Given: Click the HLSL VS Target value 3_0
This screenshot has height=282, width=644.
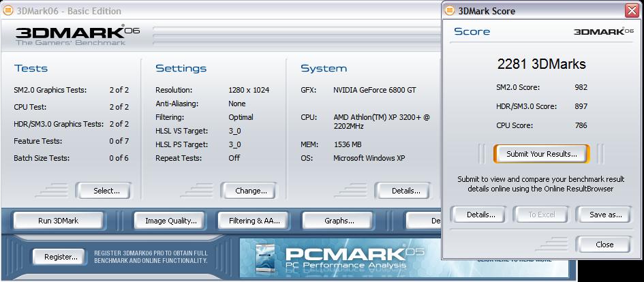Looking at the screenshot, I should tap(234, 131).
